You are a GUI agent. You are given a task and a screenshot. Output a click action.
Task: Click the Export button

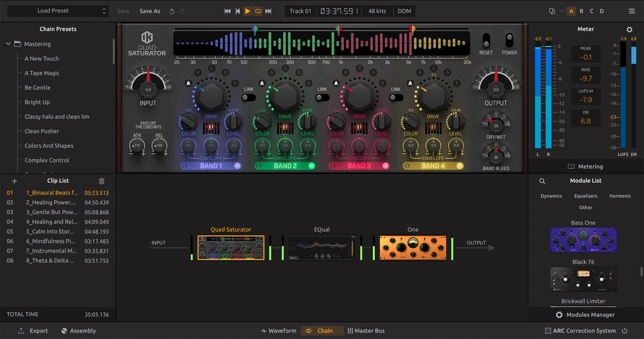[33, 331]
